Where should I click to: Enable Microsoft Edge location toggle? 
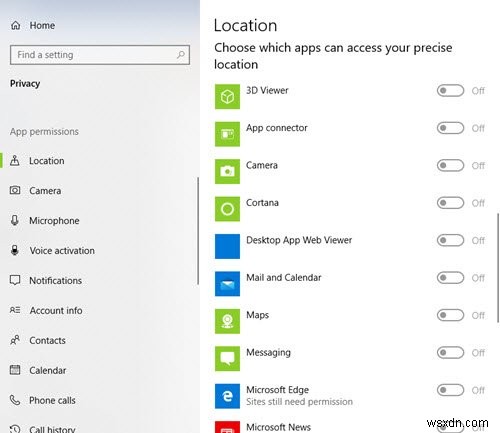(450, 390)
